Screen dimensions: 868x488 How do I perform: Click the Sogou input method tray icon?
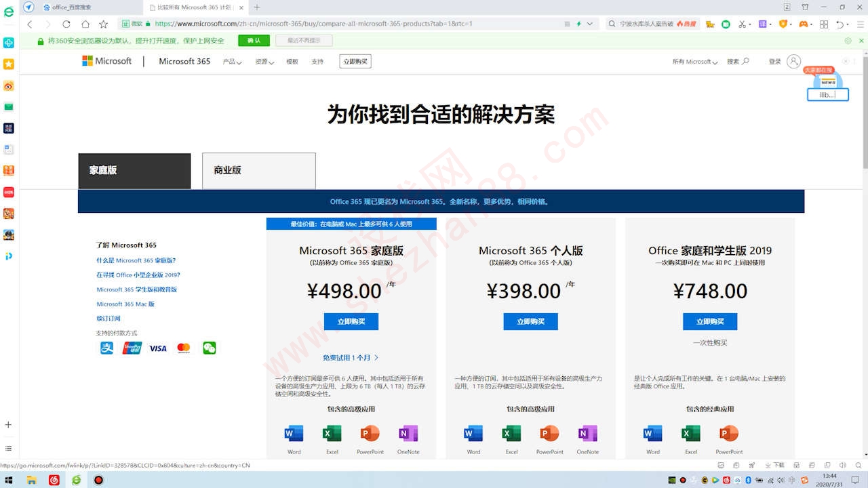(805, 480)
